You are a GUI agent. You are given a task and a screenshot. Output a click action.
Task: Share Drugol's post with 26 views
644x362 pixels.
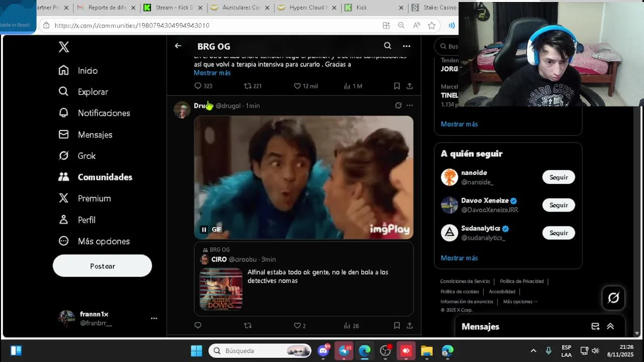pyautogui.click(x=410, y=325)
